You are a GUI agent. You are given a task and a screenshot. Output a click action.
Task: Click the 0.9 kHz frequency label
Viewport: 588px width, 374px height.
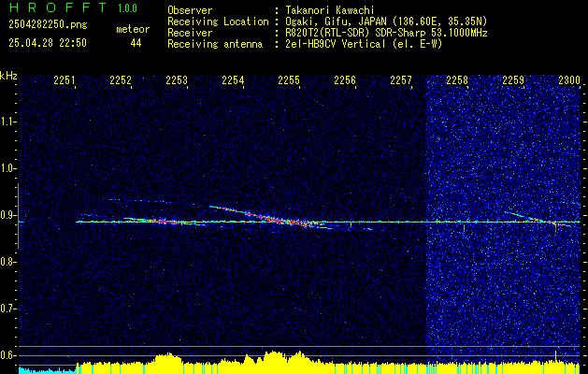7,215
